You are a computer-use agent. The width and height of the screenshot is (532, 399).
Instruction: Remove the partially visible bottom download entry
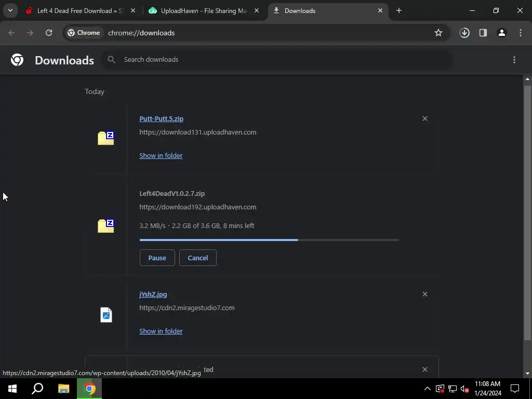425,369
